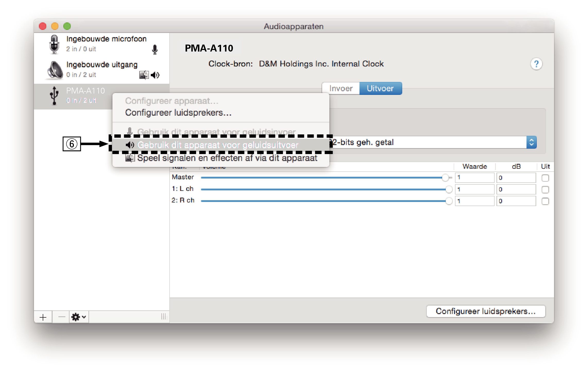Choose Gebruik dit apparaat voor geluidsuitvoer
588x372 pixels.
218,145
